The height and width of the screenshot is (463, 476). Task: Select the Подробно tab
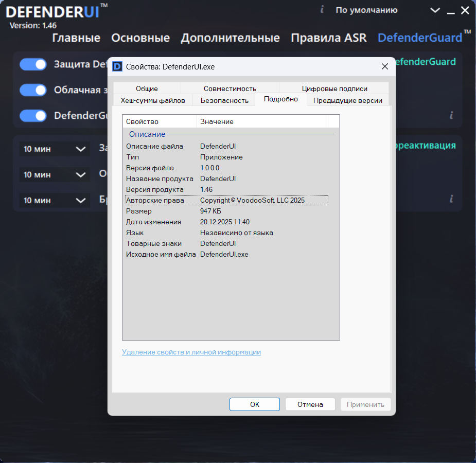point(281,99)
